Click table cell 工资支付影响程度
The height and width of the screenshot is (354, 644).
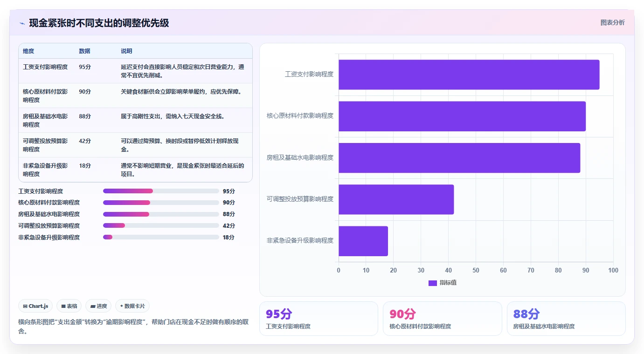point(45,67)
